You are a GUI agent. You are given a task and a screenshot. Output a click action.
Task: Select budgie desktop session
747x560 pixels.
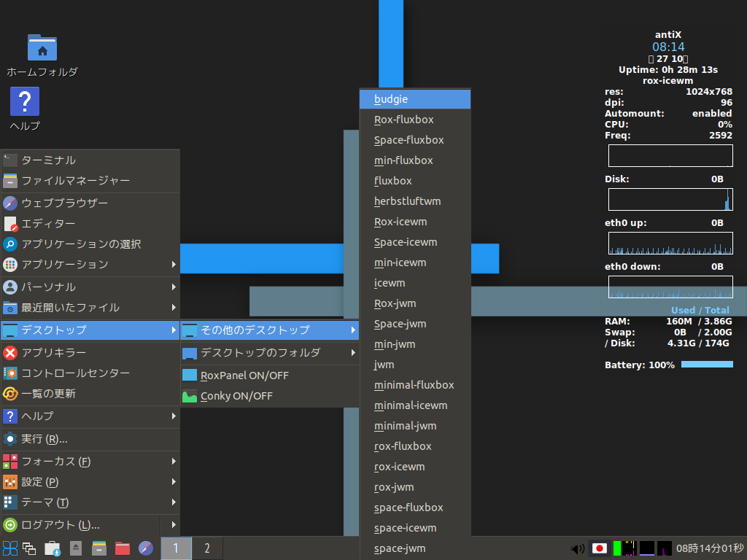click(x=415, y=99)
